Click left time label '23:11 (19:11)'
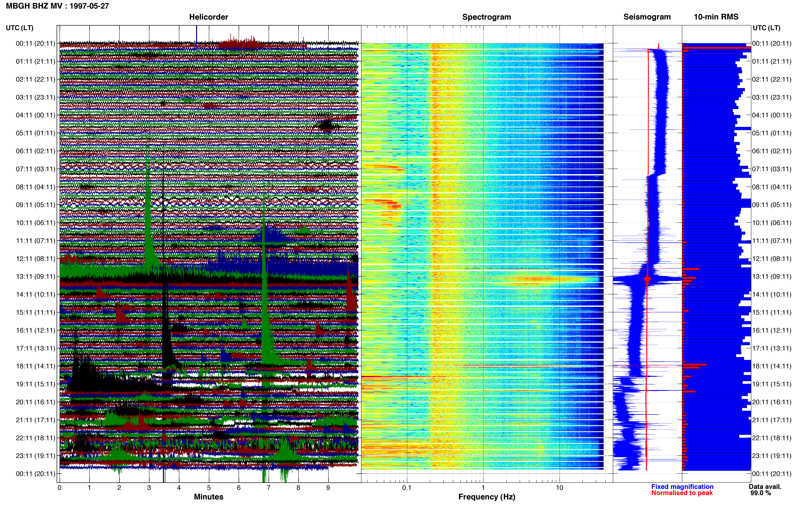The height and width of the screenshot is (508, 812). (x=36, y=456)
